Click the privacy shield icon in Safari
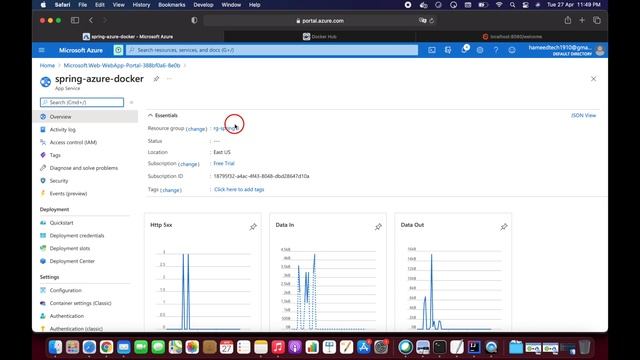This screenshot has height=360, width=640. click(x=194, y=20)
